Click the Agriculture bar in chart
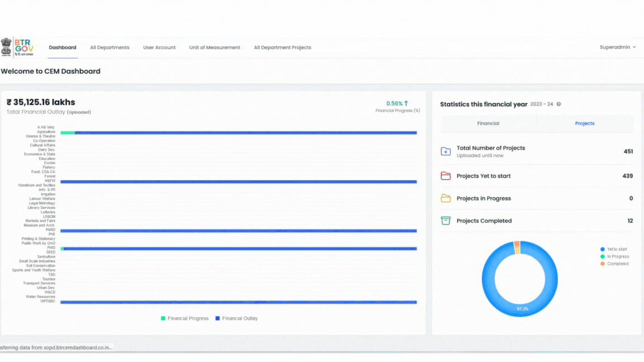Image resolution: width=644 pixels, height=362 pixels. point(239,132)
